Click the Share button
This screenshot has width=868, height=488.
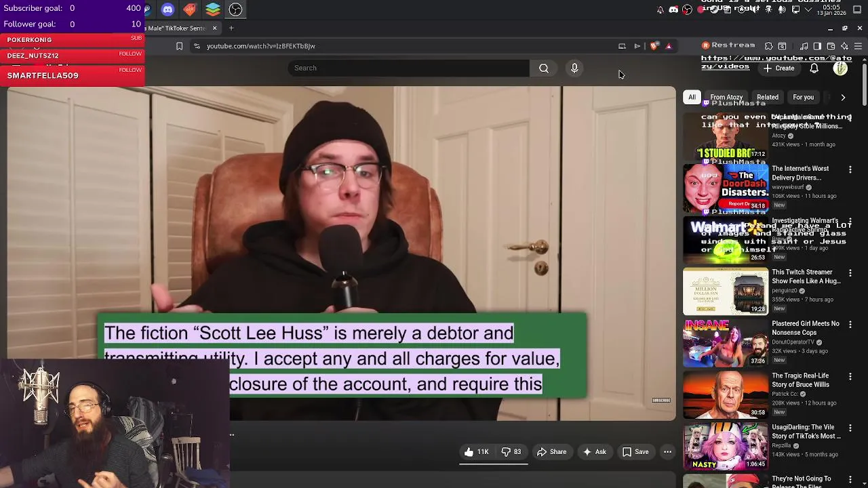(551, 452)
